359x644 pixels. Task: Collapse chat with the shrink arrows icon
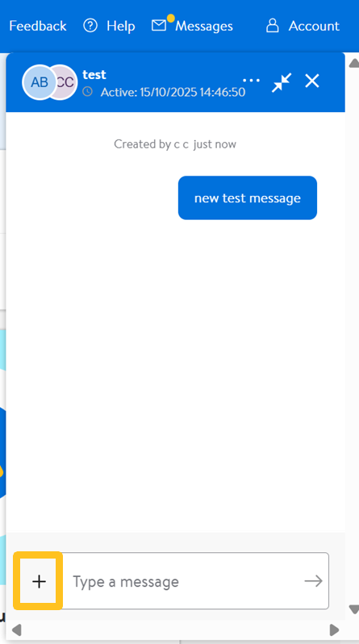282,82
